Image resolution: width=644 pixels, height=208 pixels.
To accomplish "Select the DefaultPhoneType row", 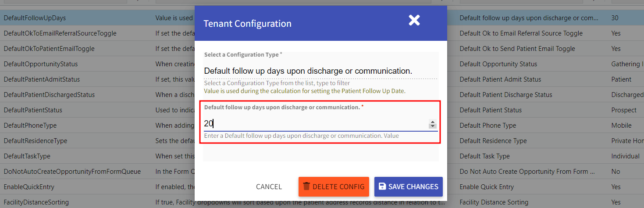I will [30, 126].
